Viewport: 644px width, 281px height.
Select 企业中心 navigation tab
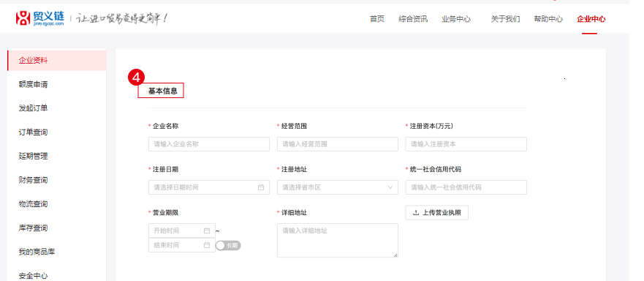click(x=591, y=19)
